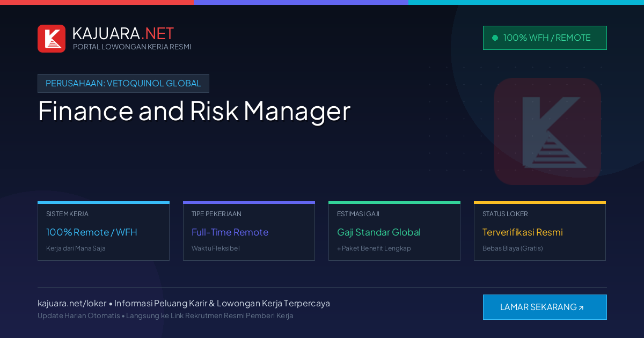The image size is (644, 338).
Task: Click the Status Loker label
Action: tap(505, 214)
